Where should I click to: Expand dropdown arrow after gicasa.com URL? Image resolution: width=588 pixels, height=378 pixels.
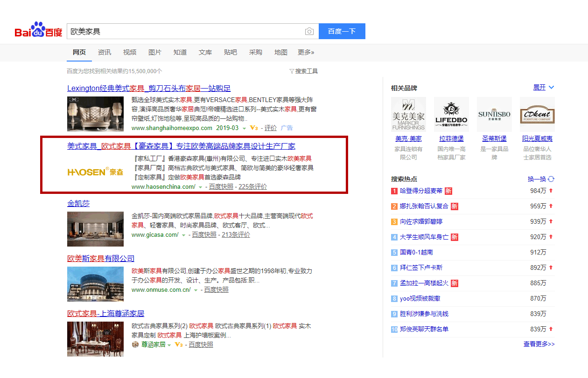183,235
